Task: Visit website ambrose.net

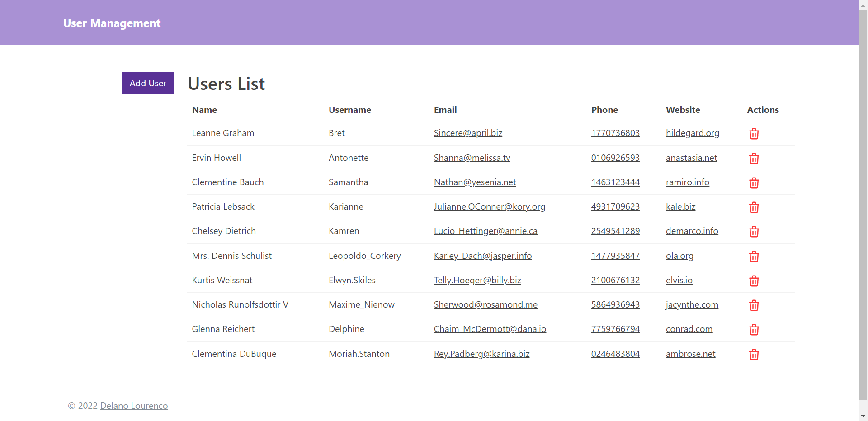Action: [x=690, y=354]
